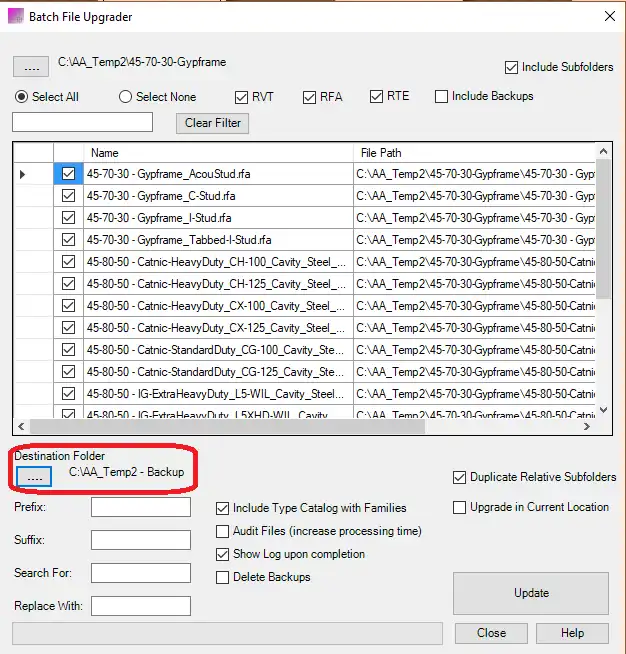Uncheck the Gypframe_AcouStud.rfa row checkbox
Image resolution: width=626 pixels, height=654 pixels.
click(68, 174)
